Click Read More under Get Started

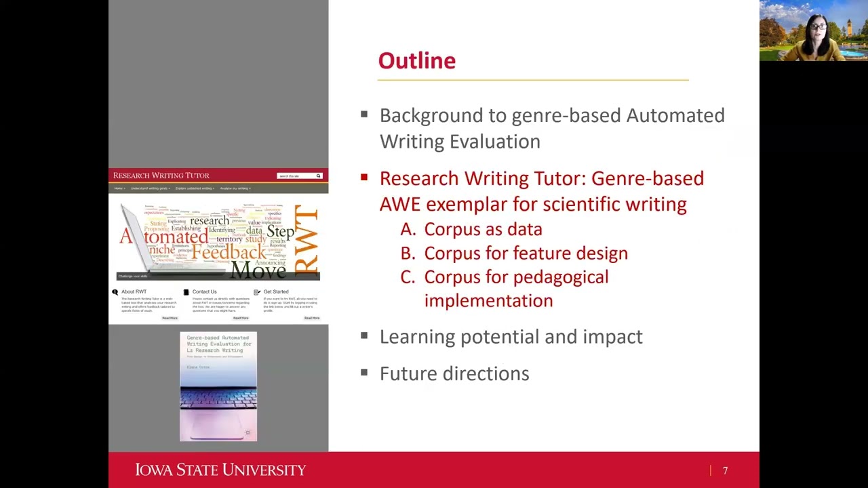pyautogui.click(x=312, y=318)
